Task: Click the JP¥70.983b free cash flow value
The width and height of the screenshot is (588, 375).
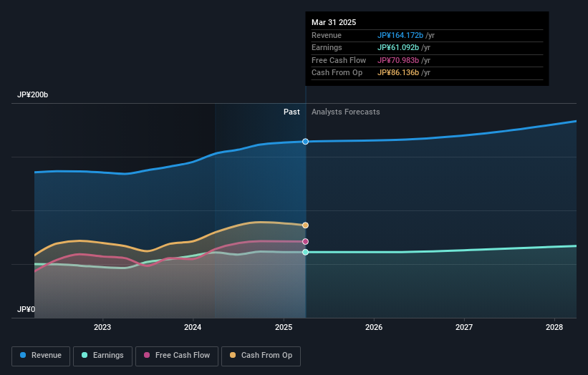Action: pyautogui.click(x=398, y=60)
